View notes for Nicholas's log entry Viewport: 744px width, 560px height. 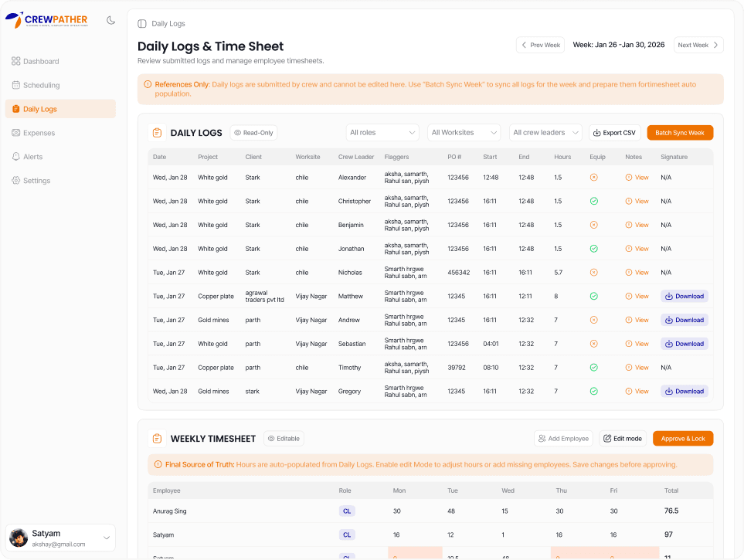click(637, 273)
